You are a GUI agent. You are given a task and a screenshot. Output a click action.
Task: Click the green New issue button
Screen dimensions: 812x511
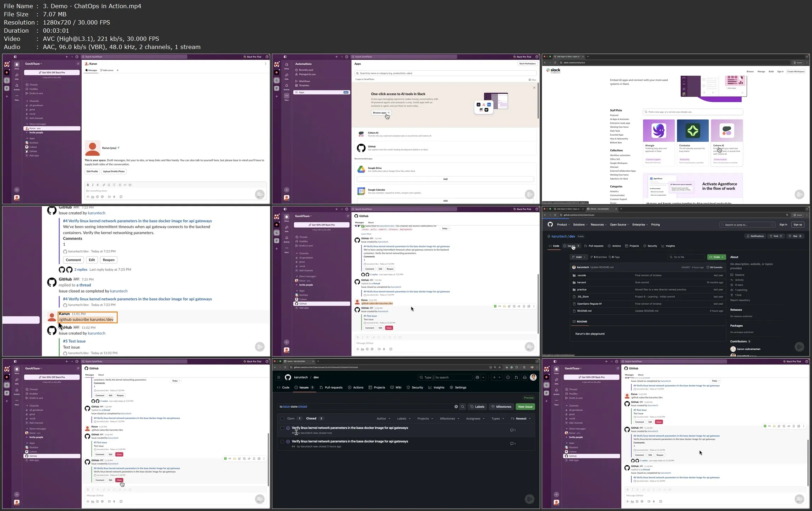point(525,407)
